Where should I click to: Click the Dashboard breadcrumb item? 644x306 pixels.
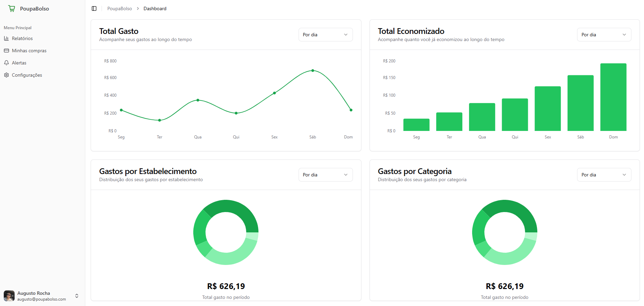[155, 8]
